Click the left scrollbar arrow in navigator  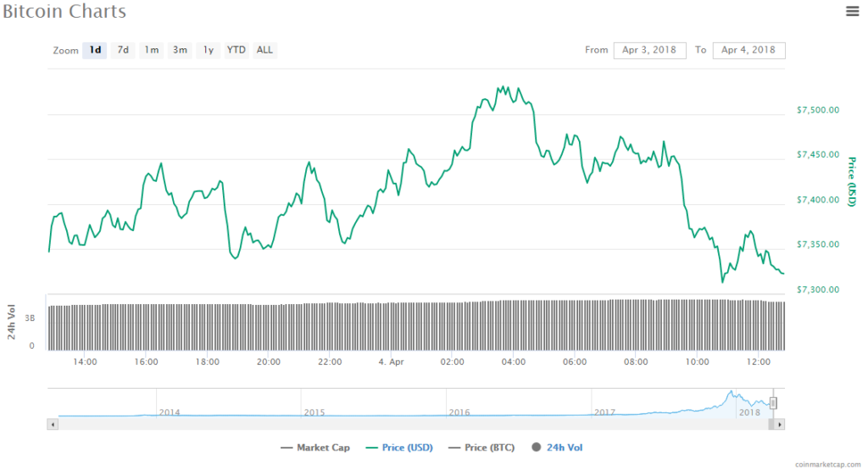[x=53, y=423]
